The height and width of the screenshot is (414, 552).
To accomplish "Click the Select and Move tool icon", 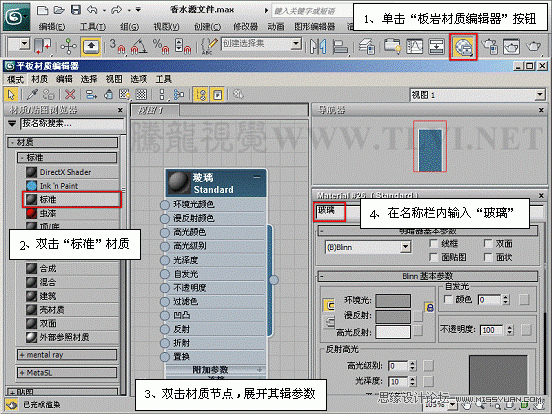I will tap(69, 46).
